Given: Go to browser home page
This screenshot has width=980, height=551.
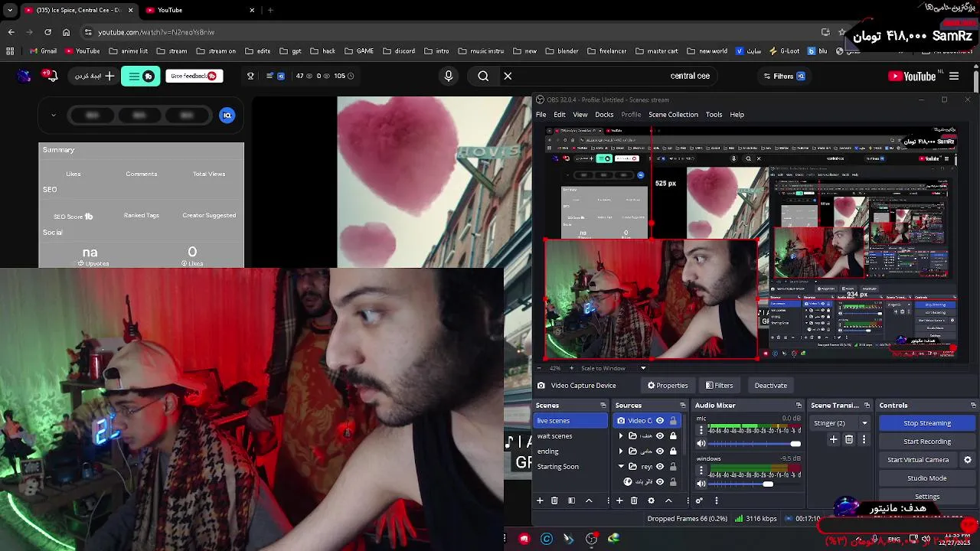Looking at the screenshot, I should (66, 32).
